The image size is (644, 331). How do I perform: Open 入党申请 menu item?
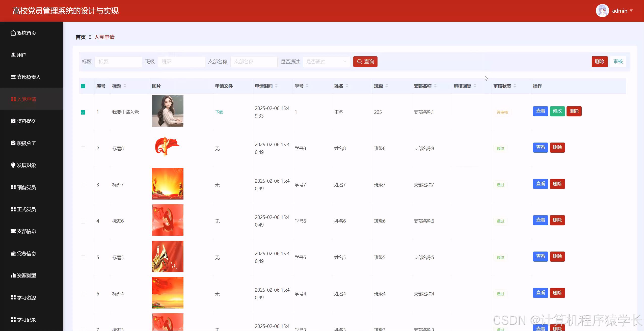point(26,99)
